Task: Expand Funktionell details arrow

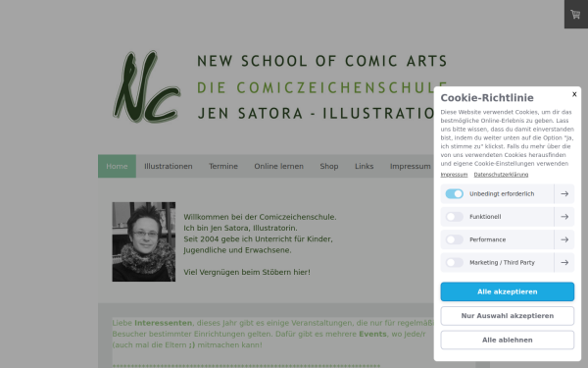Action: [564, 217]
